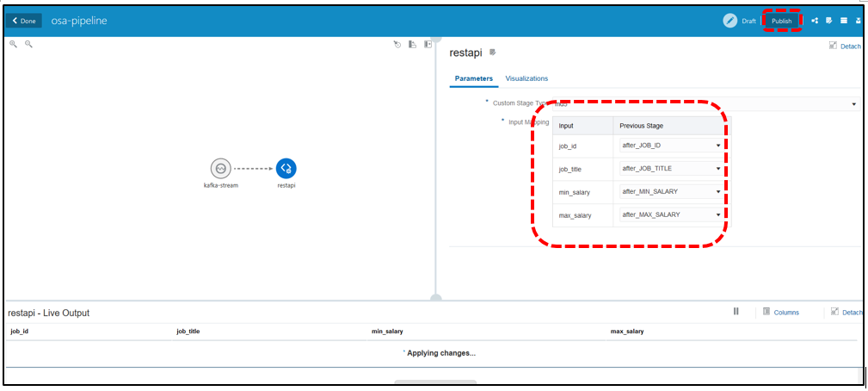Publish the osa-pipeline

point(782,21)
